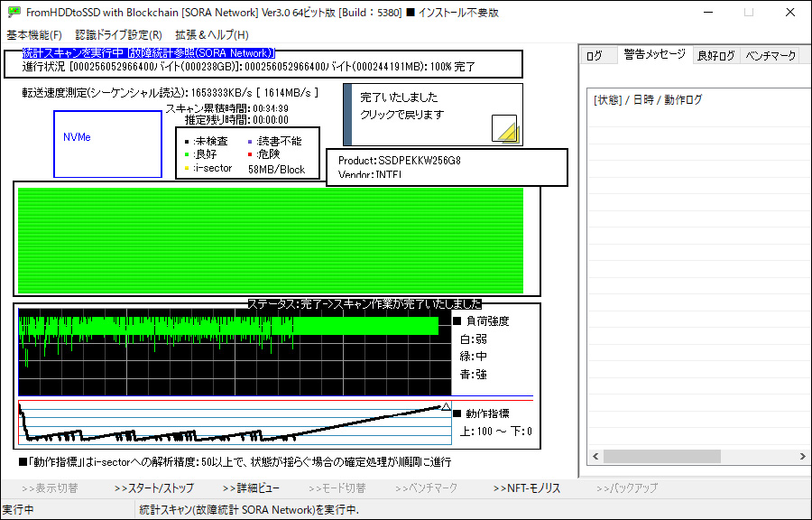Click the yellow i-sector legend swatch

(187, 168)
